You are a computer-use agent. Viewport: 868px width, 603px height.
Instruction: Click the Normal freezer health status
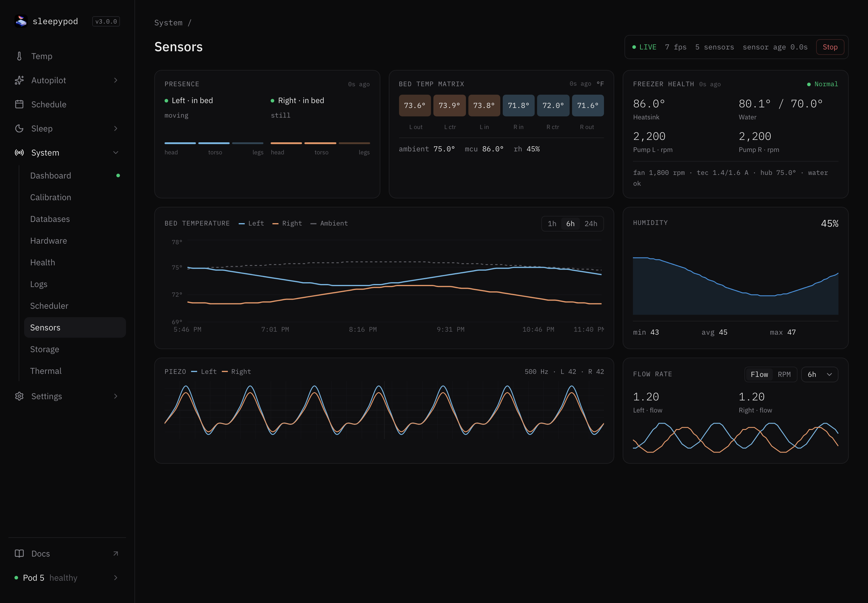click(822, 84)
